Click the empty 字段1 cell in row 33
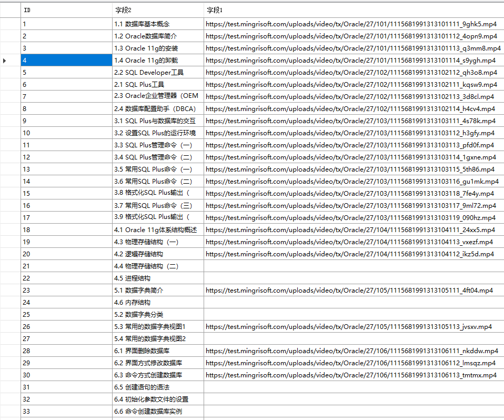504x420 pixels. (x=354, y=412)
